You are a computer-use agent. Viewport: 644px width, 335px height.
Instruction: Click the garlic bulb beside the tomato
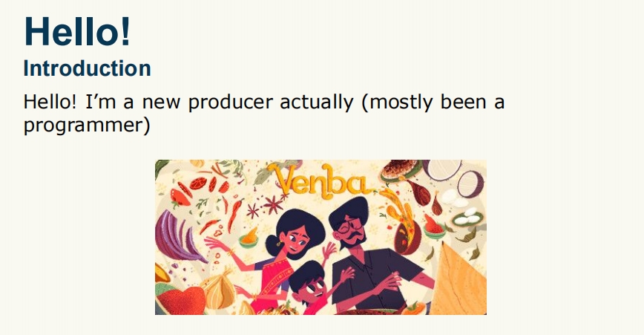219,290
